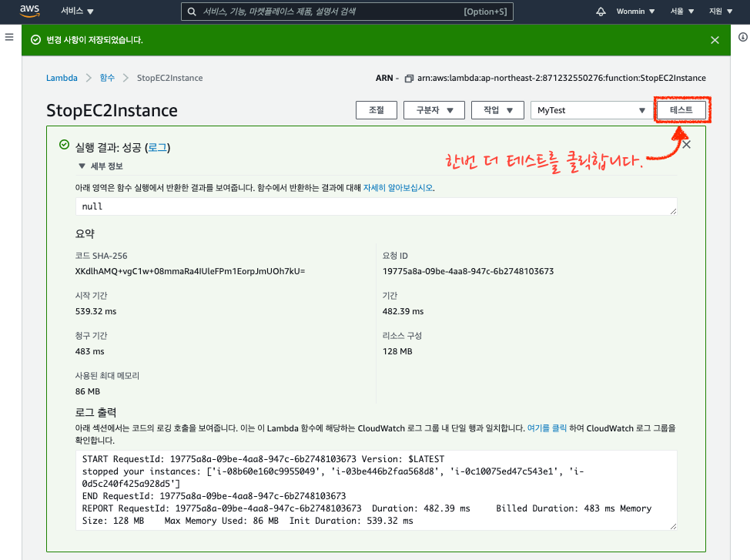Screen dimensions: 750x560
Task: Open the 여기를 클릭 CloudWatch link
Action: pos(547,428)
